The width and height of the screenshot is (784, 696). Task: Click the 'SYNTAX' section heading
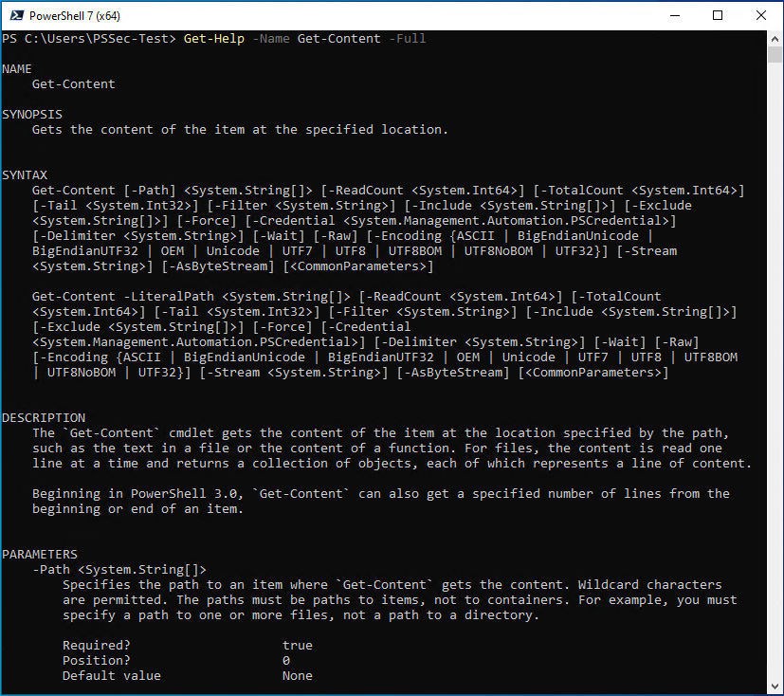click(25, 175)
